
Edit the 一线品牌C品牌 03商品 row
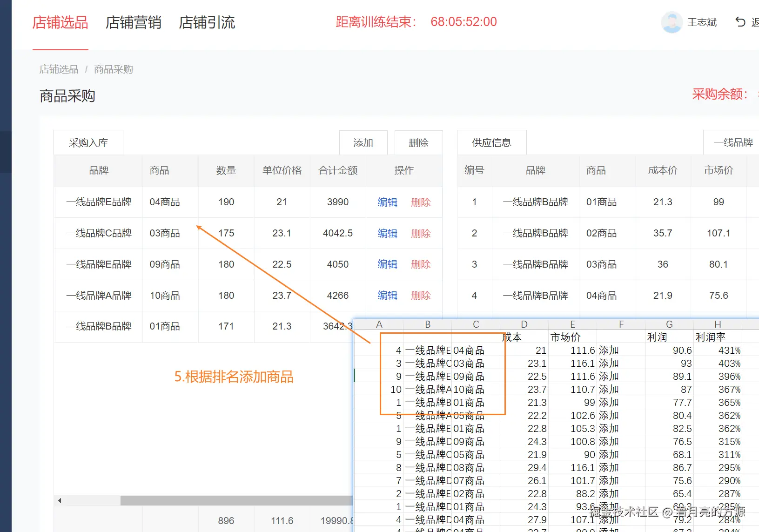pyautogui.click(x=387, y=233)
